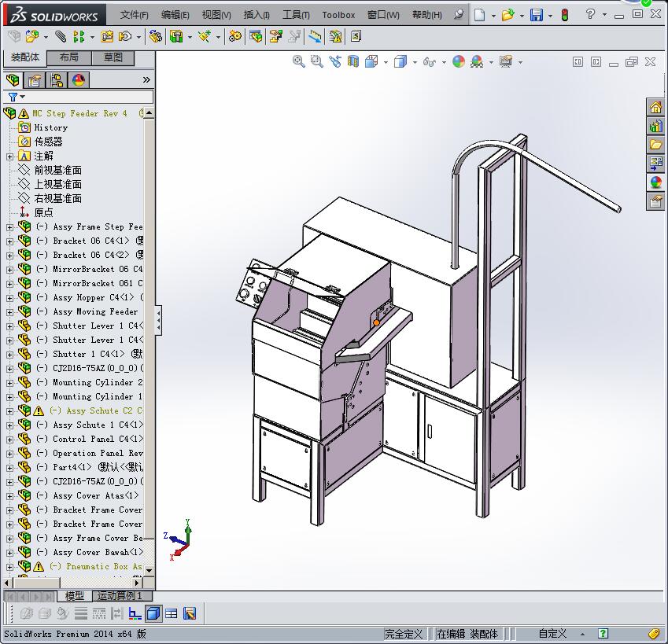
Task: Click the Section View icon
Action: tap(353, 61)
